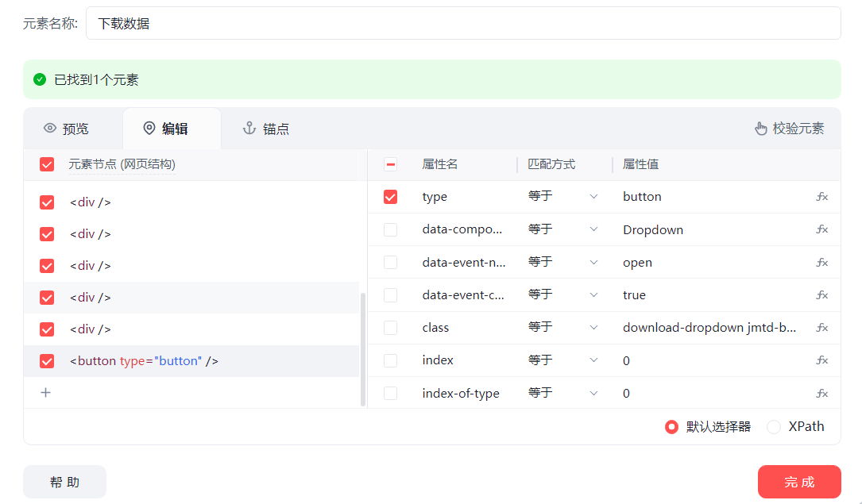Screen dimensions: 862x504
Task: Enable the class attribute checkbox
Action: [x=390, y=328]
